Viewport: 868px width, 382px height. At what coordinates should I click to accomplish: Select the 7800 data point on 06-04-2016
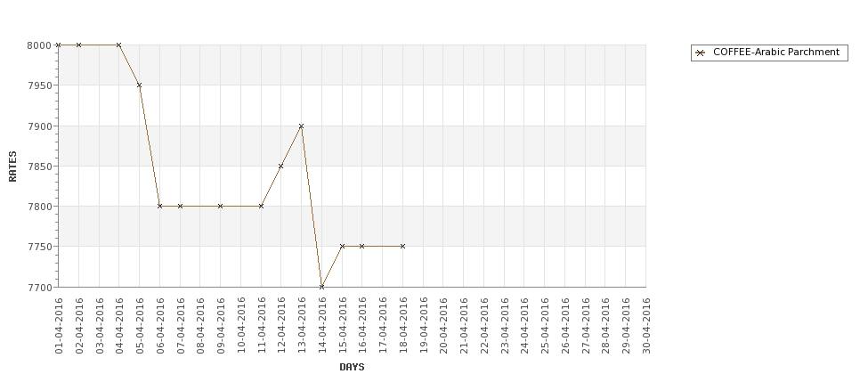pyautogui.click(x=159, y=206)
